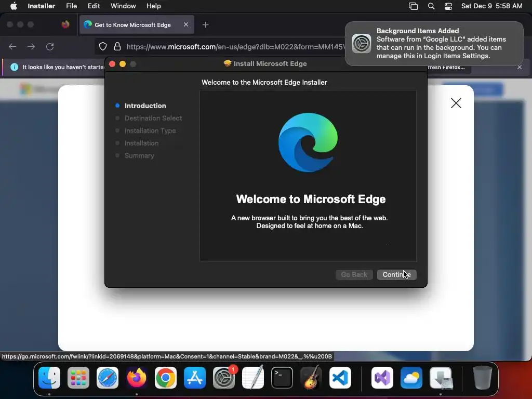Close the Install Microsoft Edge window
Screen dimensions: 532x399
coord(112,64)
